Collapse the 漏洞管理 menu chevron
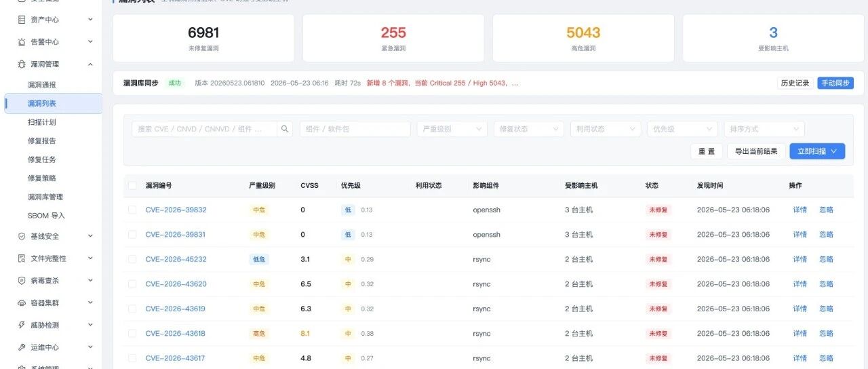This screenshot has height=369, width=868. click(x=90, y=64)
